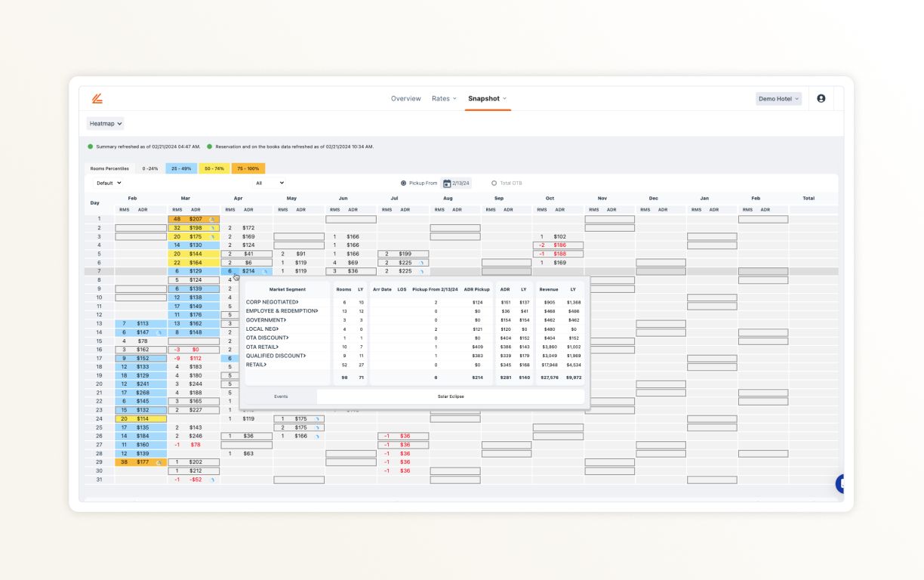Open the Snapshot menu tab

pos(487,98)
